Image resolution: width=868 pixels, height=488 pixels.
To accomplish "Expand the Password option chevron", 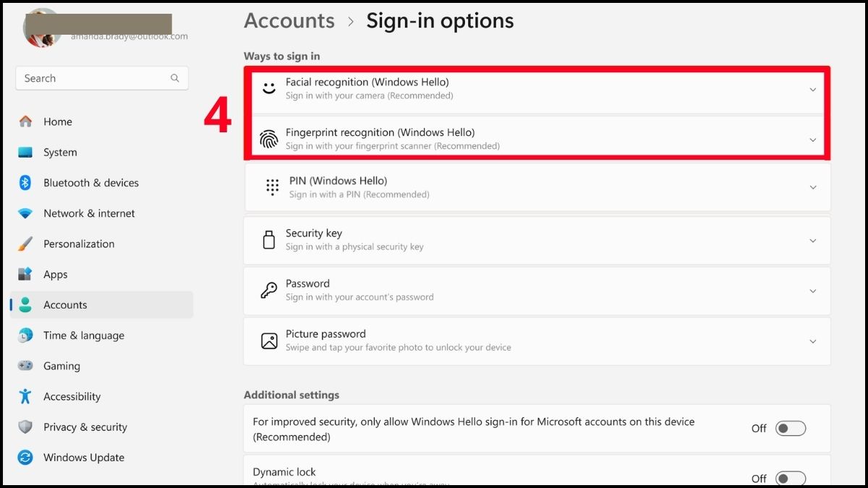I will click(813, 291).
